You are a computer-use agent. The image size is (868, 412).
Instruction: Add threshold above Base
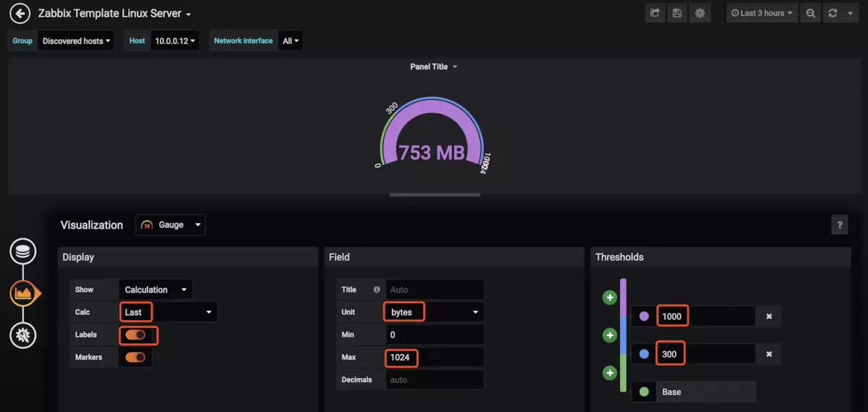coord(610,373)
